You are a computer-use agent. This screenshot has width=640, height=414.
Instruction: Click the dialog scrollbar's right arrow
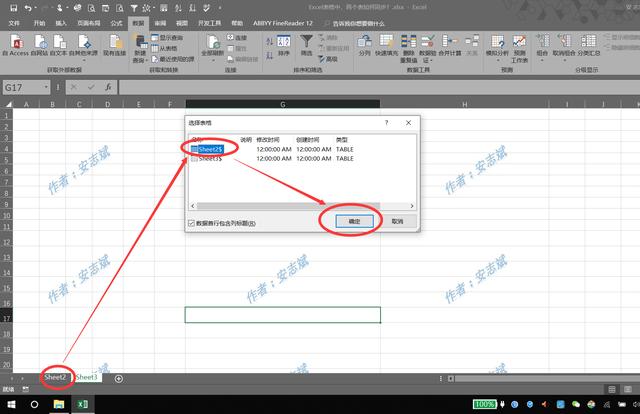tap(412, 206)
